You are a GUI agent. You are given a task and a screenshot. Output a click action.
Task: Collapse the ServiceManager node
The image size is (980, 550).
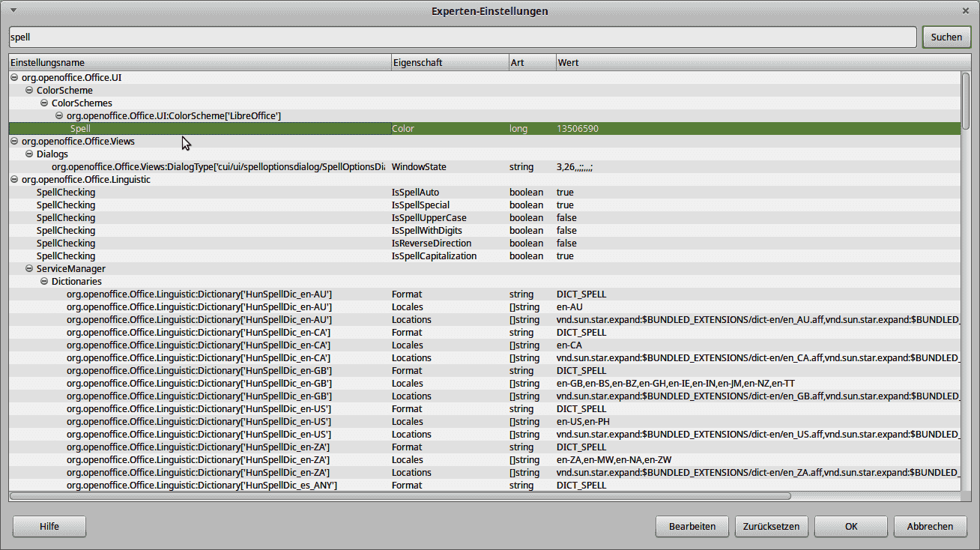coord(28,268)
